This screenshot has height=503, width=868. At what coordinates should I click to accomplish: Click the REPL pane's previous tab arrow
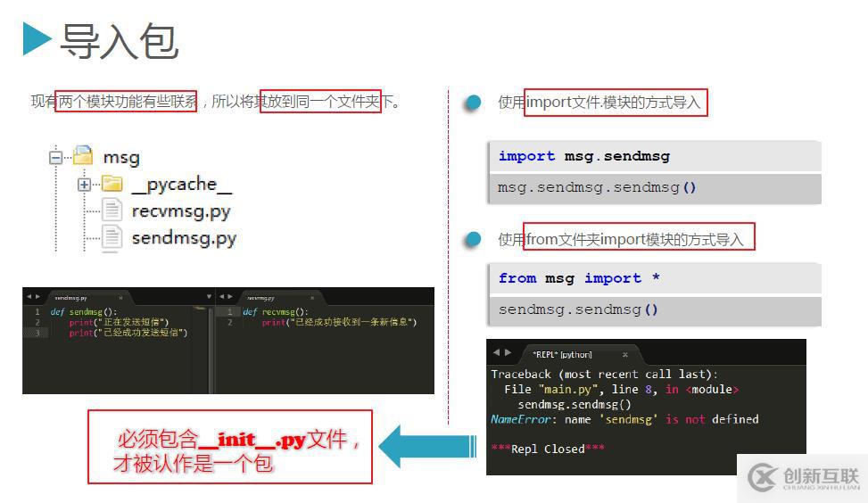click(497, 352)
